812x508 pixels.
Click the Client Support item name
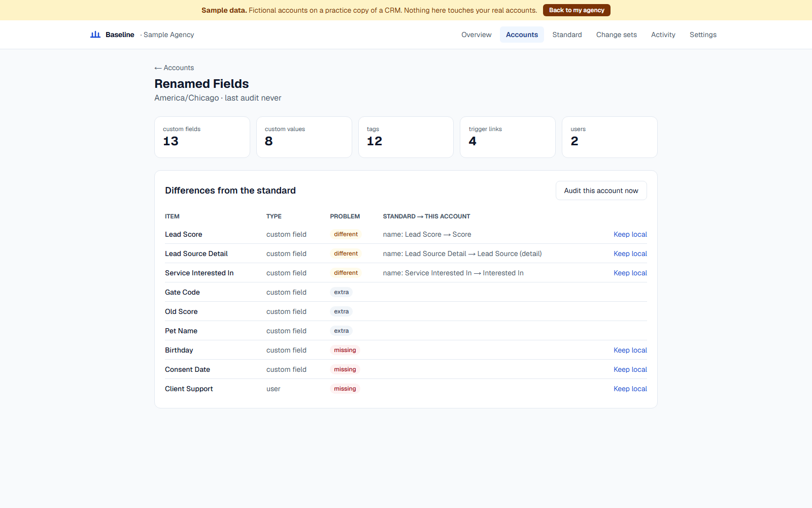[189, 389]
